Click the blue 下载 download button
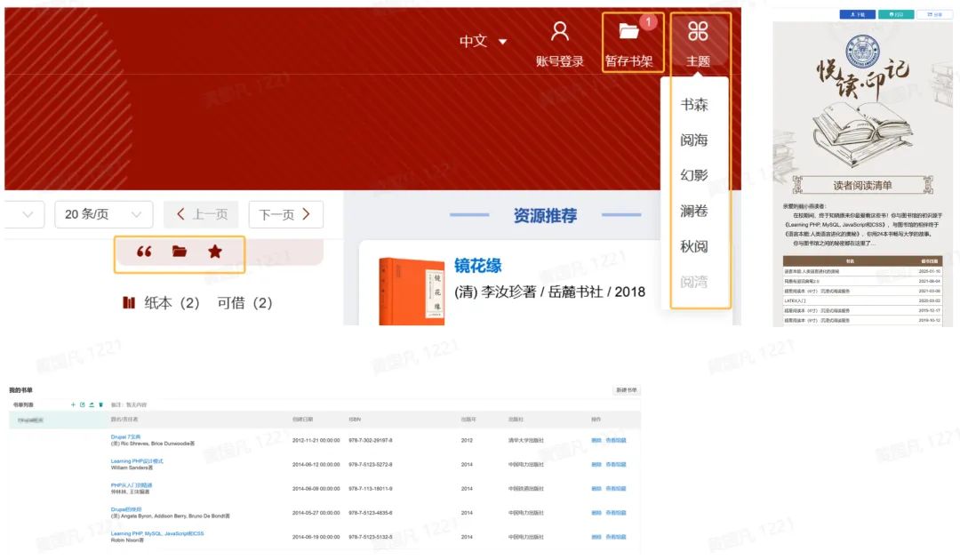960x560 pixels. (x=858, y=14)
